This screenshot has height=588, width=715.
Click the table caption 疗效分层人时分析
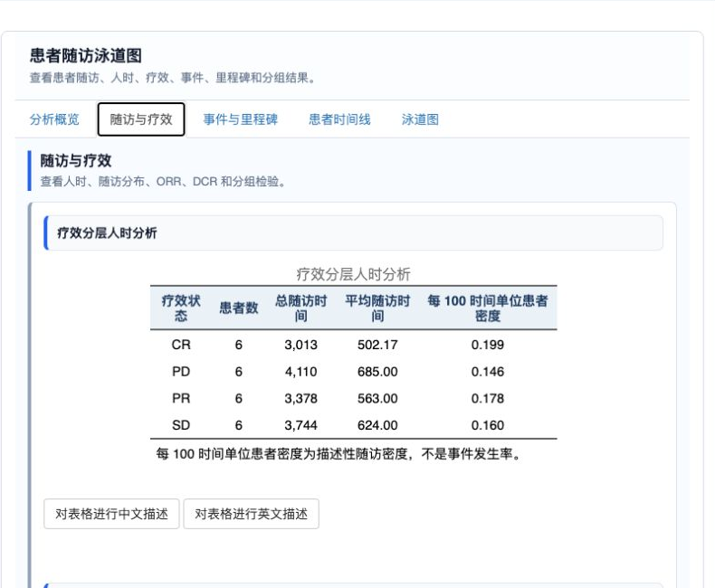(353, 274)
